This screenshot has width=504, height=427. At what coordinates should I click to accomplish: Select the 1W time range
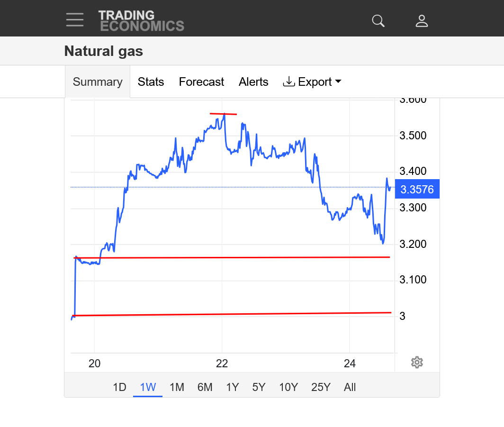pyautogui.click(x=148, y=387)
